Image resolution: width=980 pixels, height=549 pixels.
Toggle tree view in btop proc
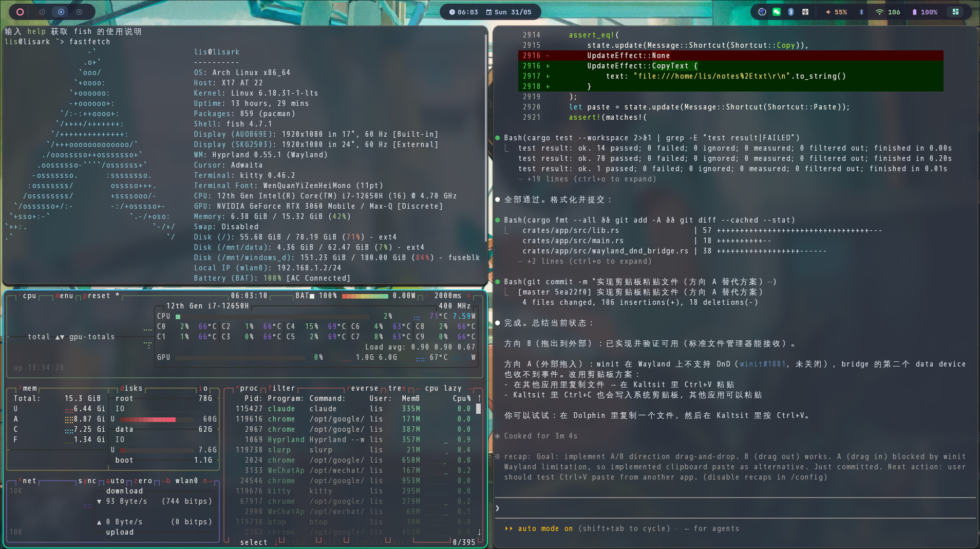(x=397, y=388)
